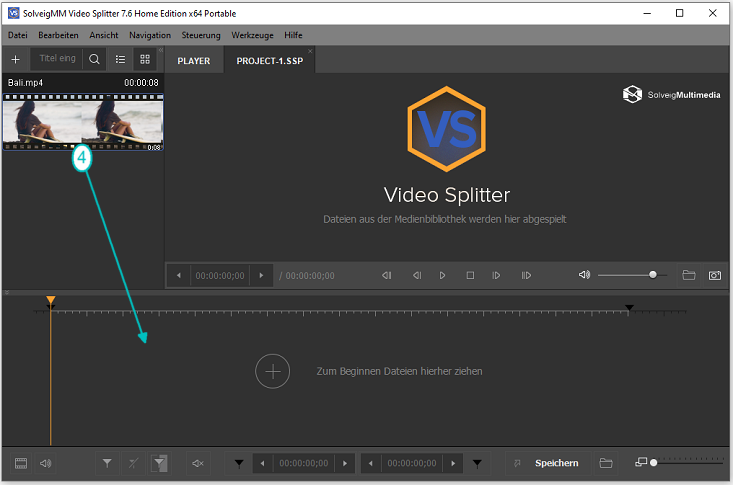Click the SolveigMultimedia logo
Screen dimensions: 733x485
[x=671, y=94]
